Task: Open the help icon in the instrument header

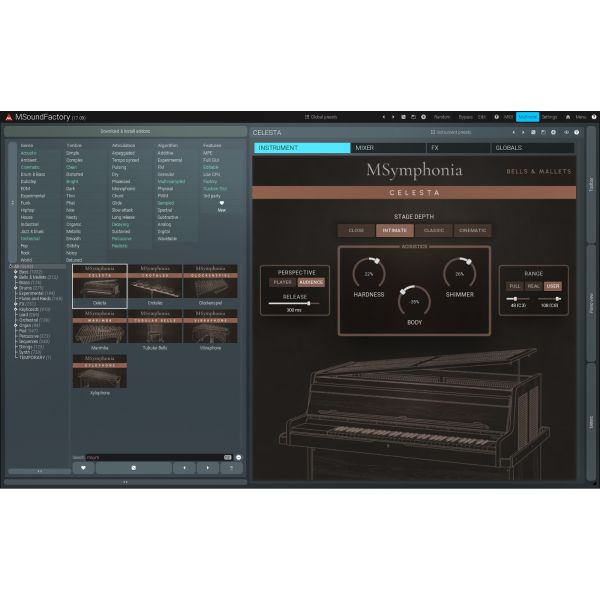Action: pos(576,132)
